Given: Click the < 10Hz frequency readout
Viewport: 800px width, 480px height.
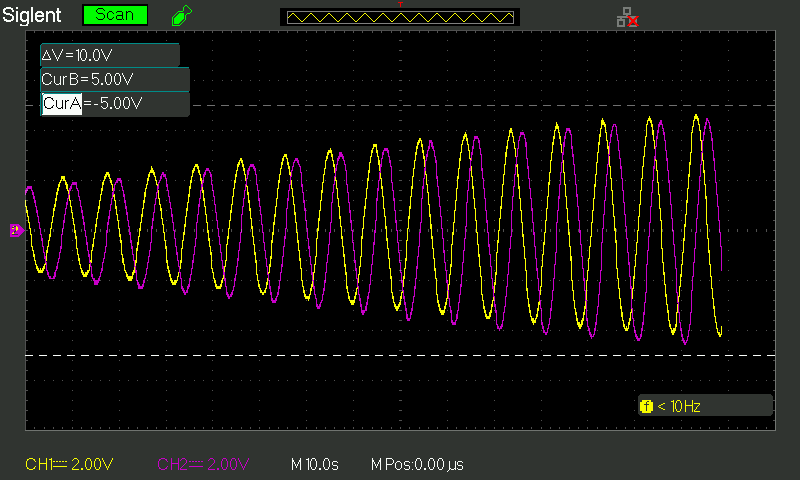Looking at the screenshot, I should (679, 407).
